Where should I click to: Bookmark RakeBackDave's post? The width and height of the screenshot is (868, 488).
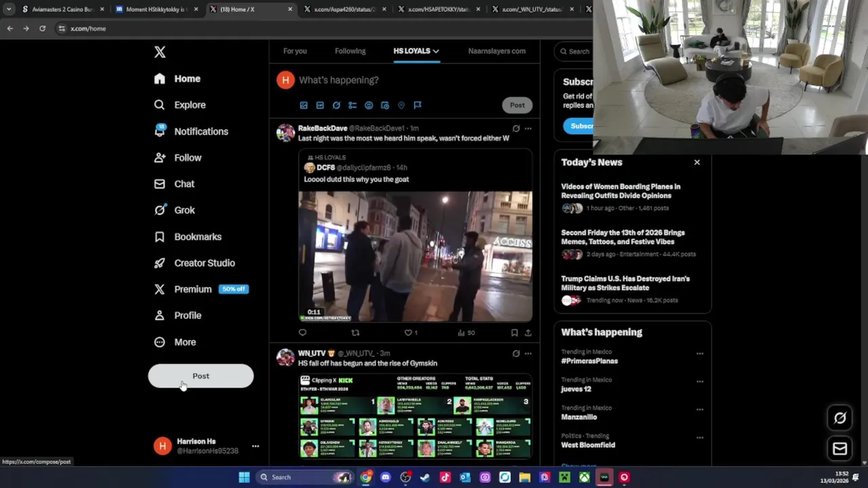(x=515, y=333)
